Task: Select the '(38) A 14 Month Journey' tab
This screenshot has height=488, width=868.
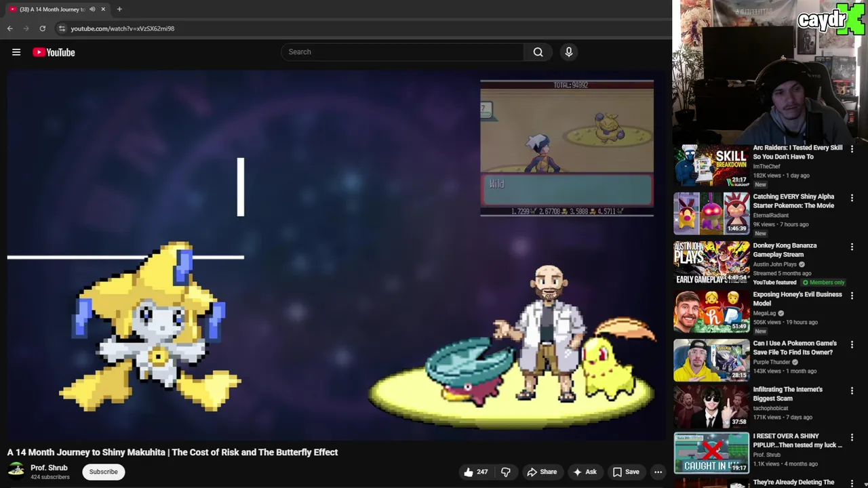Action: tap(52, 9)
